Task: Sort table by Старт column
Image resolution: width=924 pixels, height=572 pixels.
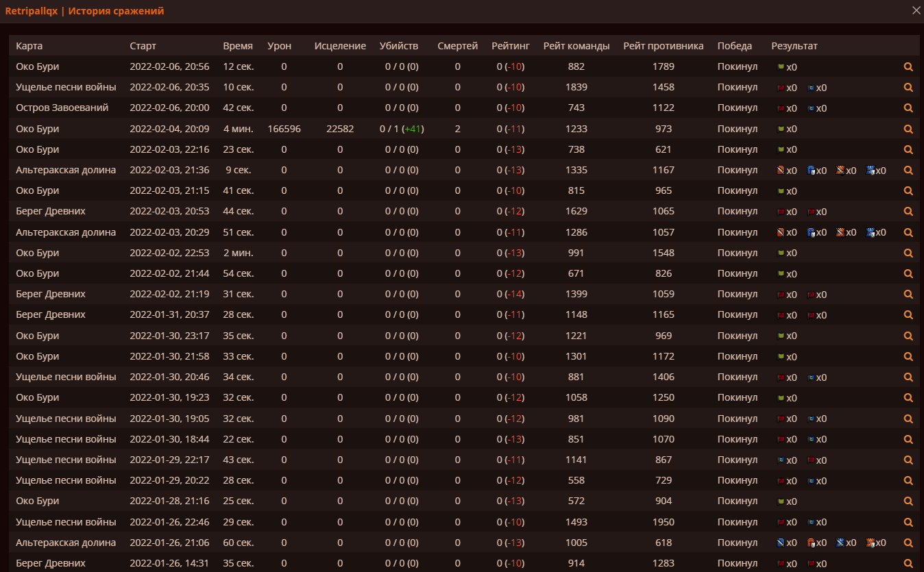Action: tap(143, 46)
